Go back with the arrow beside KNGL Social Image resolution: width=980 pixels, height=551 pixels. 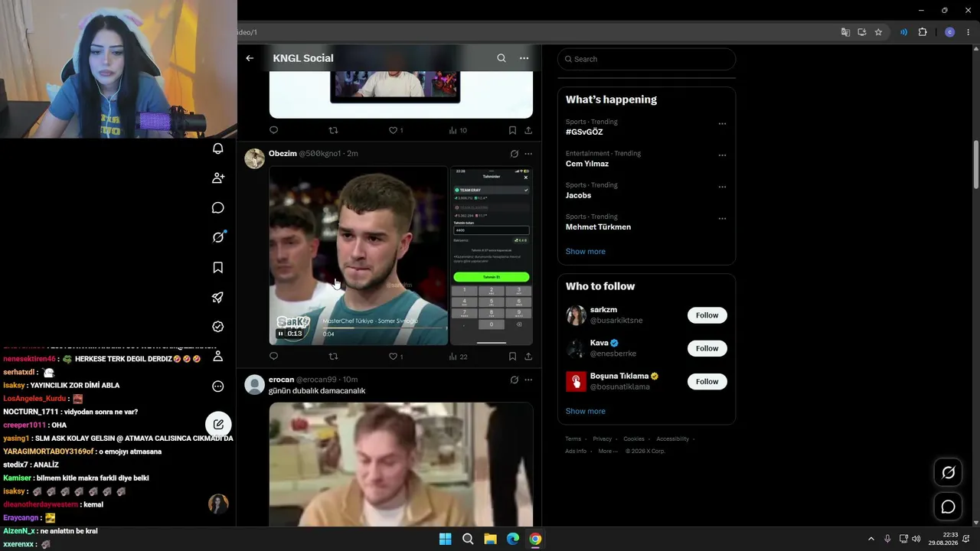pos(250,58)
